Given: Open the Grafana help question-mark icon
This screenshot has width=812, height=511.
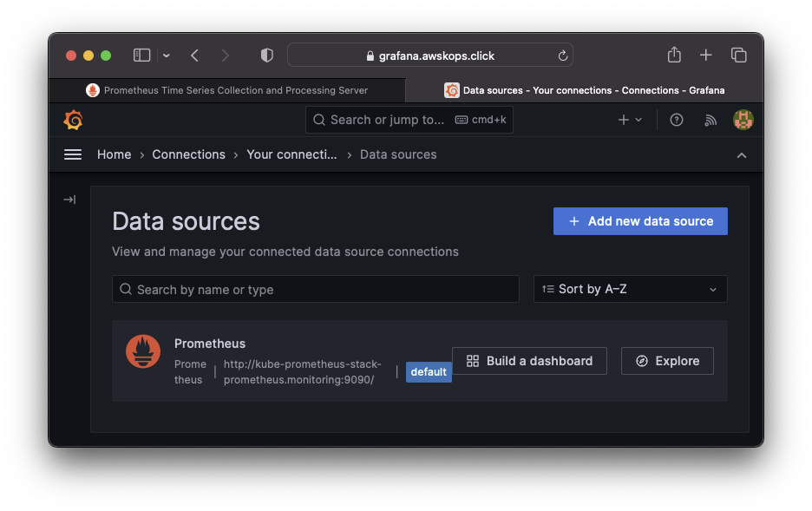Looking at the screenshot, I should point(677,120).
